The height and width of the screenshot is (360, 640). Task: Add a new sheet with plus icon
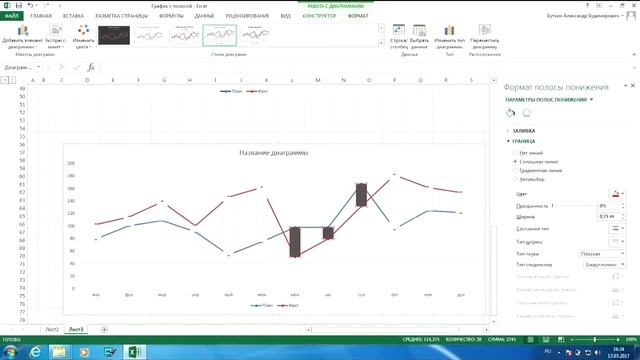[x=104, y=329]
